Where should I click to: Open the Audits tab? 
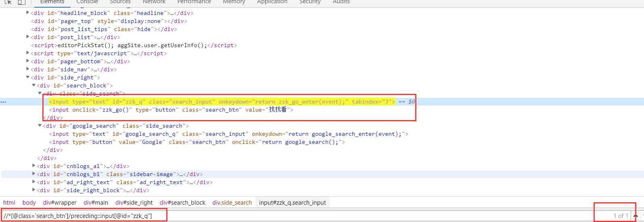[x=341, y=2]
